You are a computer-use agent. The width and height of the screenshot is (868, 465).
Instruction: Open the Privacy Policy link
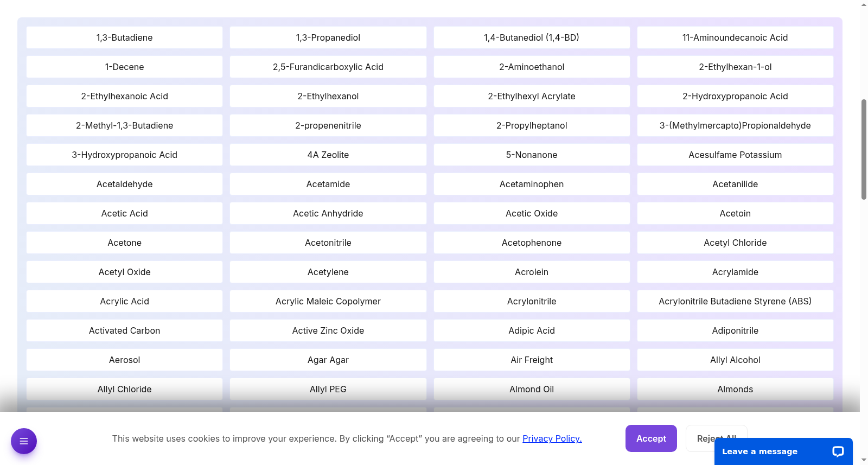(x=552, y=438)
